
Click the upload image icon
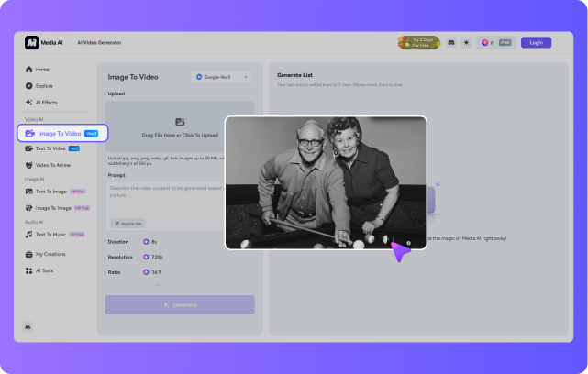pyautogui.click(x=180, y=122)
